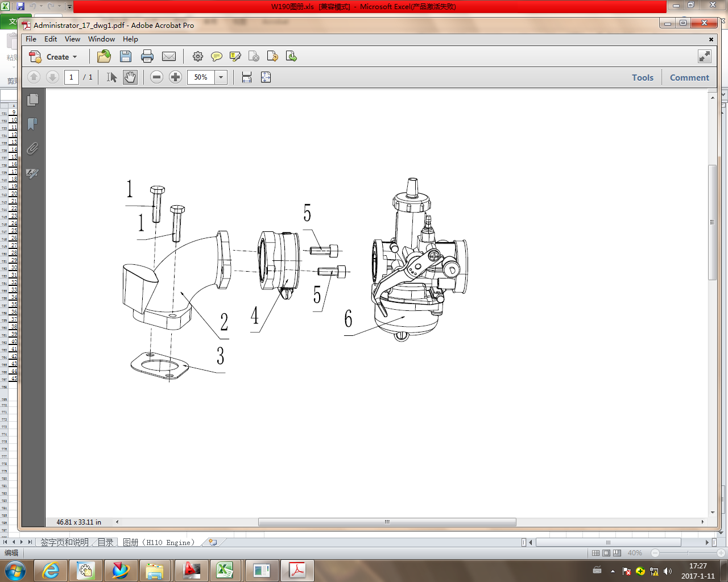Print the drawing with the Print icon
This screenshot has height=582, width=728.
(147, 56)
